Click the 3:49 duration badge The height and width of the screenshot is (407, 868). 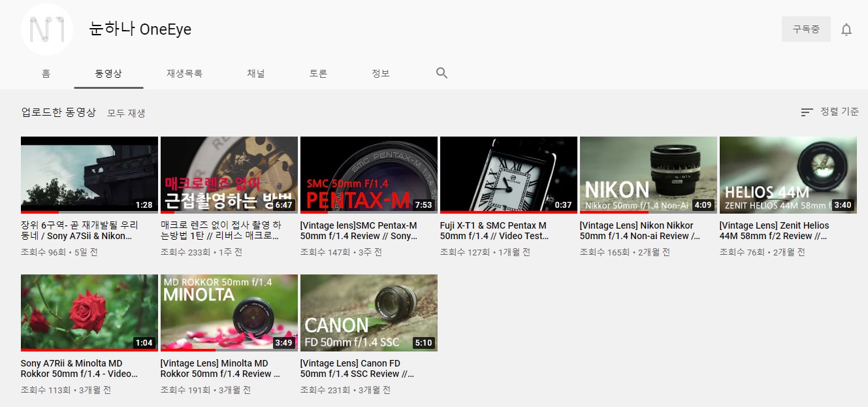283,342
